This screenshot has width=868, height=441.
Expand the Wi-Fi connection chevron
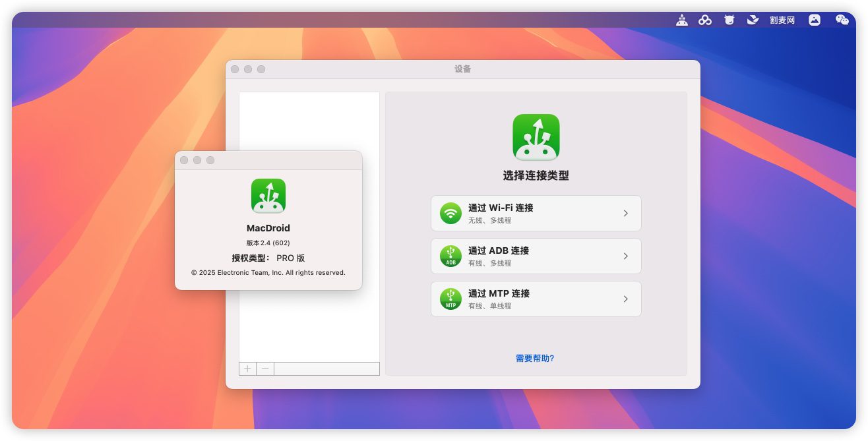coord(626,213)
